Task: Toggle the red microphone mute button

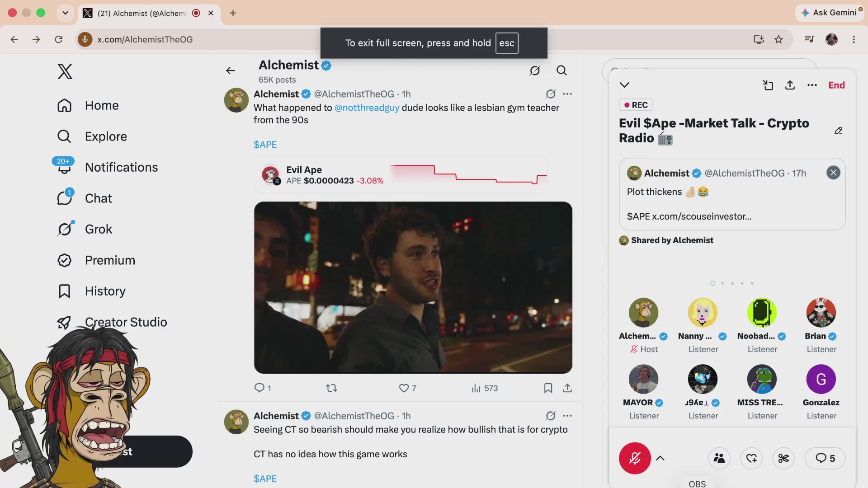Action: [635, 458]
